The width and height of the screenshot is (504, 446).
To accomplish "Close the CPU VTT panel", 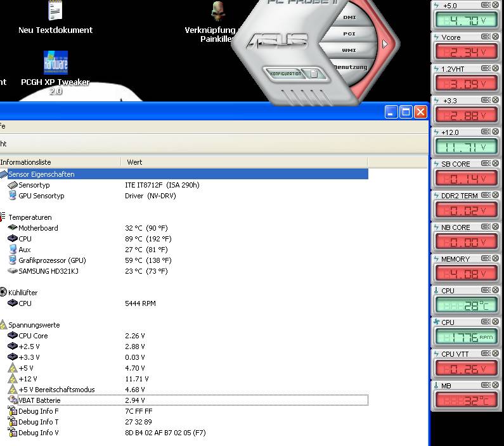I will [x=495, y=354].
